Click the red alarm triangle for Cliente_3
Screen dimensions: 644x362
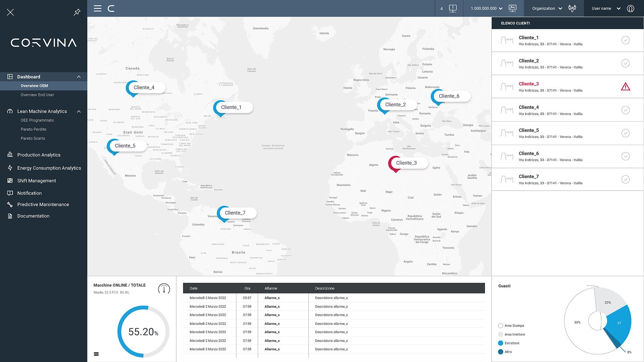tap(625, 87)
